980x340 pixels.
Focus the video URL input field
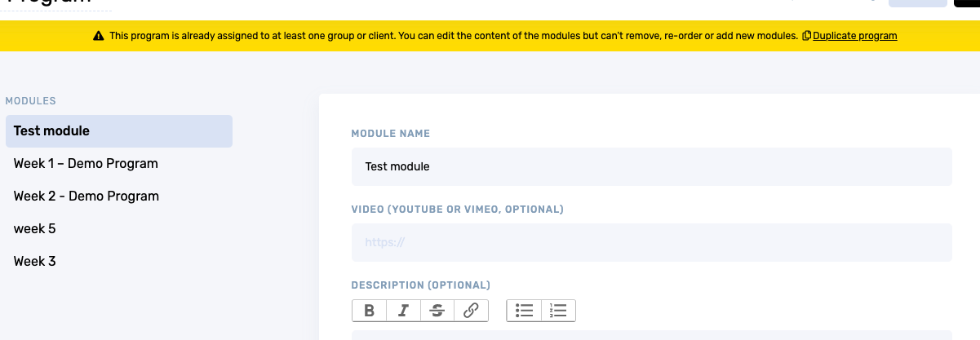coord(652,242)
